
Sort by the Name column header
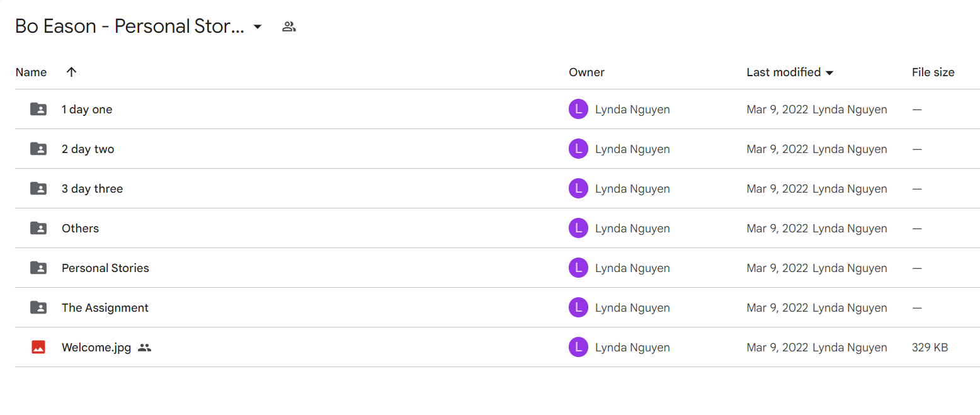click(31, 72)
